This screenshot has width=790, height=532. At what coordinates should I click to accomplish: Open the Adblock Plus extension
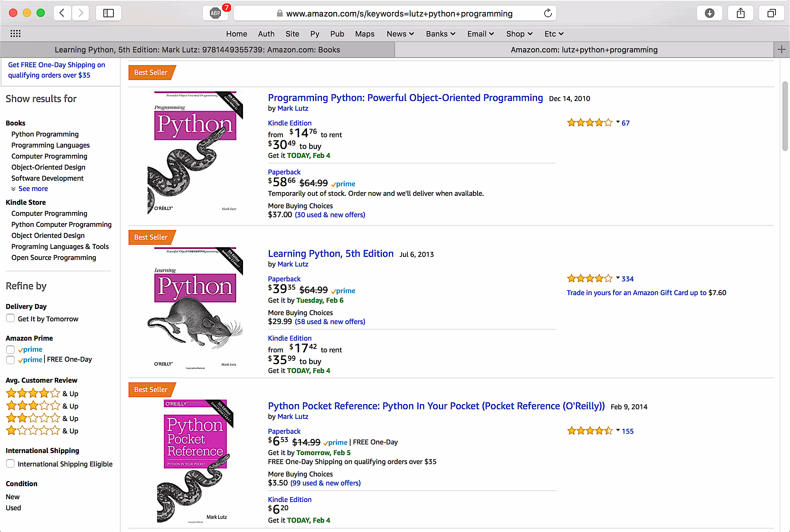point(215,13)
